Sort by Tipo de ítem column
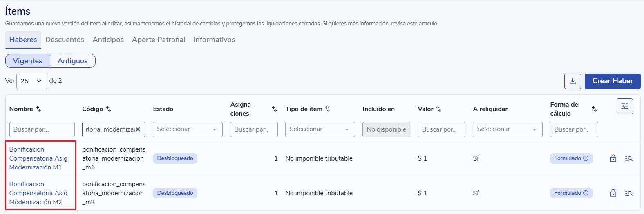Viewport: 644px width, 214px height. click(328, 109)
